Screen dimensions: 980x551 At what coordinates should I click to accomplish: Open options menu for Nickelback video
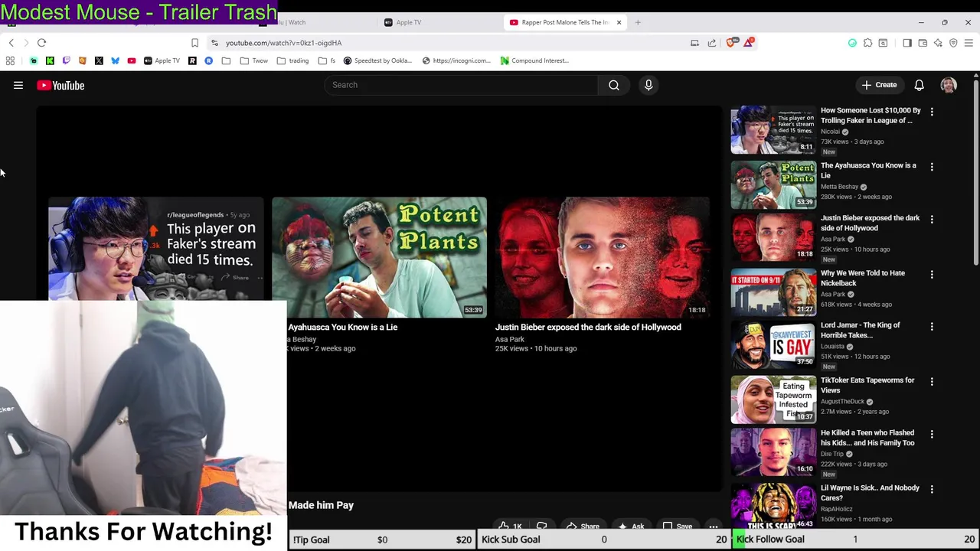tap(932, 275)
